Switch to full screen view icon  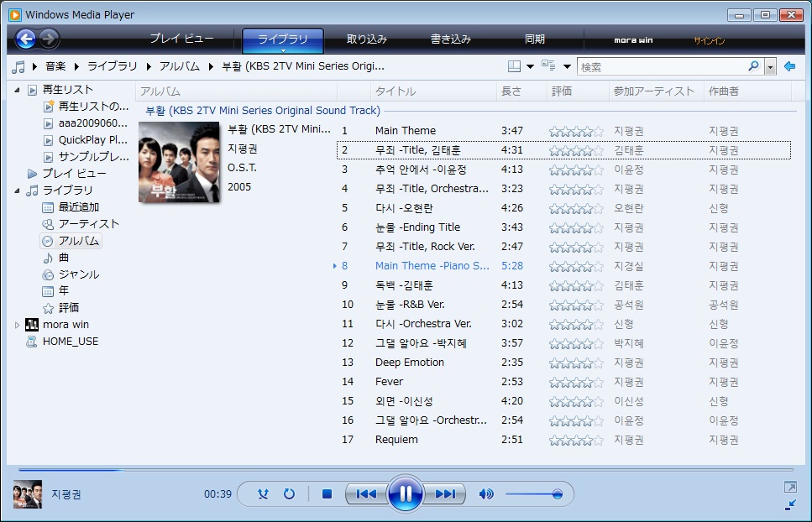(x=790, y=487)
